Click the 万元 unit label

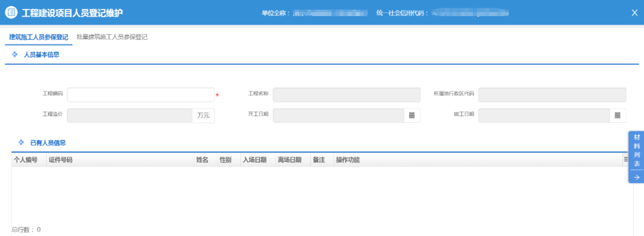pos(203,116)
